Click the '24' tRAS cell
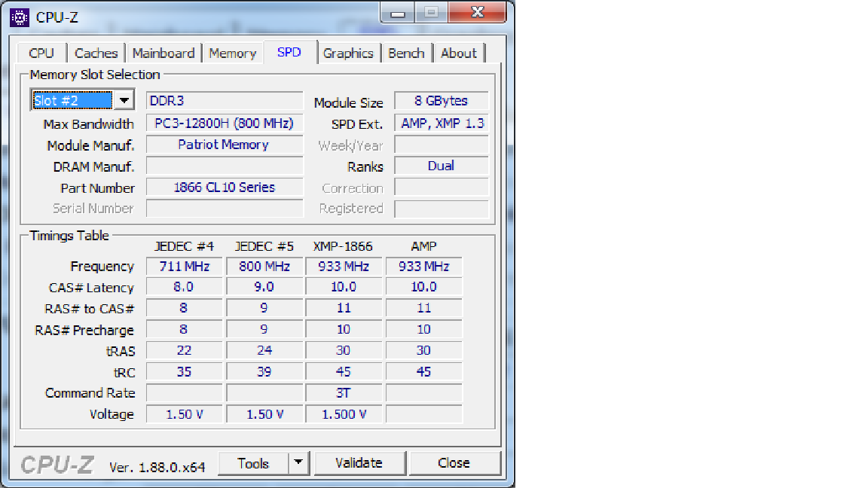The height and width of the screenshot is (488, 868). pos(264,350)
